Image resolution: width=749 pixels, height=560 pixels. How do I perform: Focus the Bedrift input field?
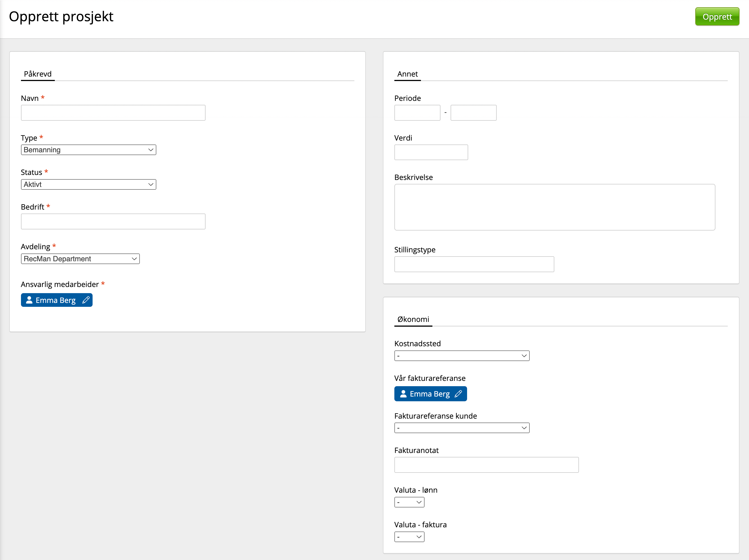113,221
